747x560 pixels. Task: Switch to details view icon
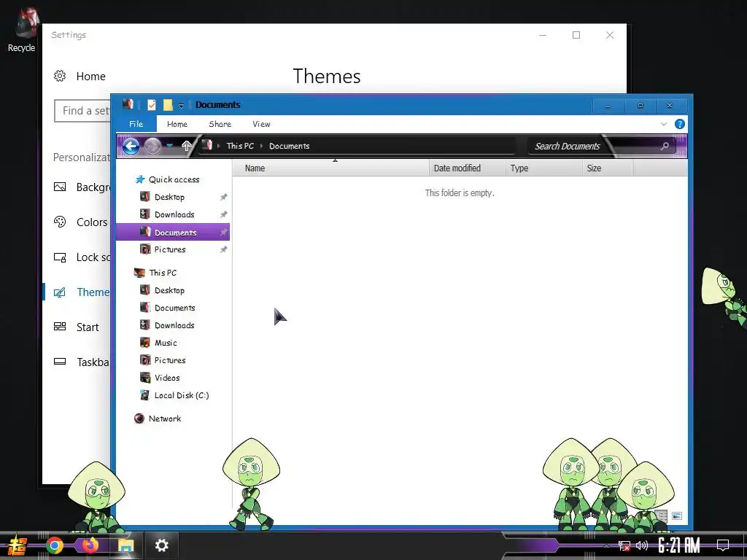[x=661, y=516]
